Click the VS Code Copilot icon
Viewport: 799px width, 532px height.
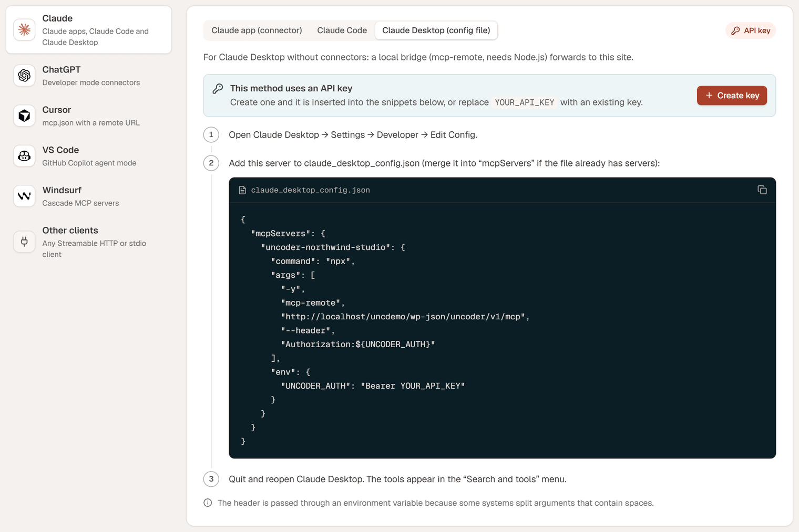(x=24, y=156)
